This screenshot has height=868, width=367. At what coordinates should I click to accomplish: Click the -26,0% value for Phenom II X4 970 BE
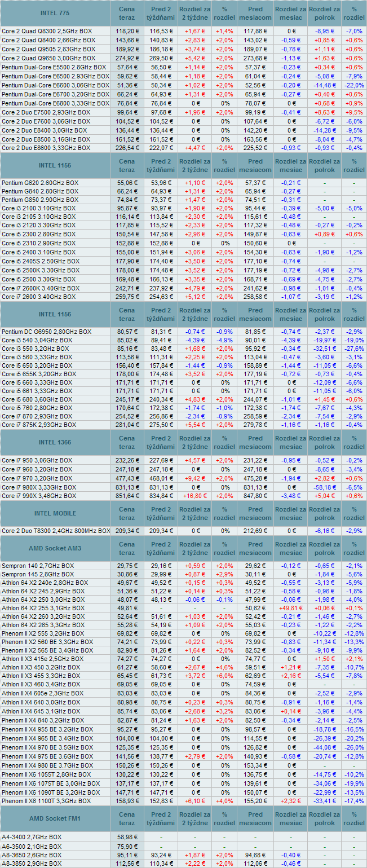(x=354, y=747)
